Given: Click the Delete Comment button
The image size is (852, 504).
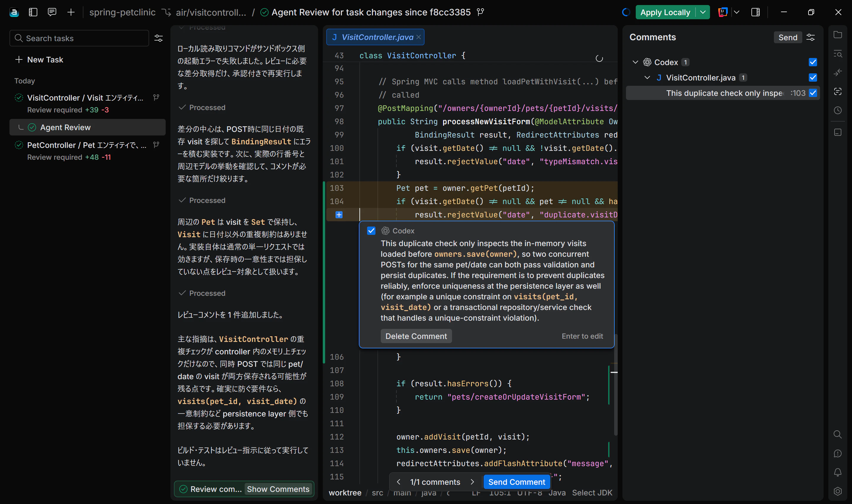Looking at the screenshot, I should [x=416, y=336].
